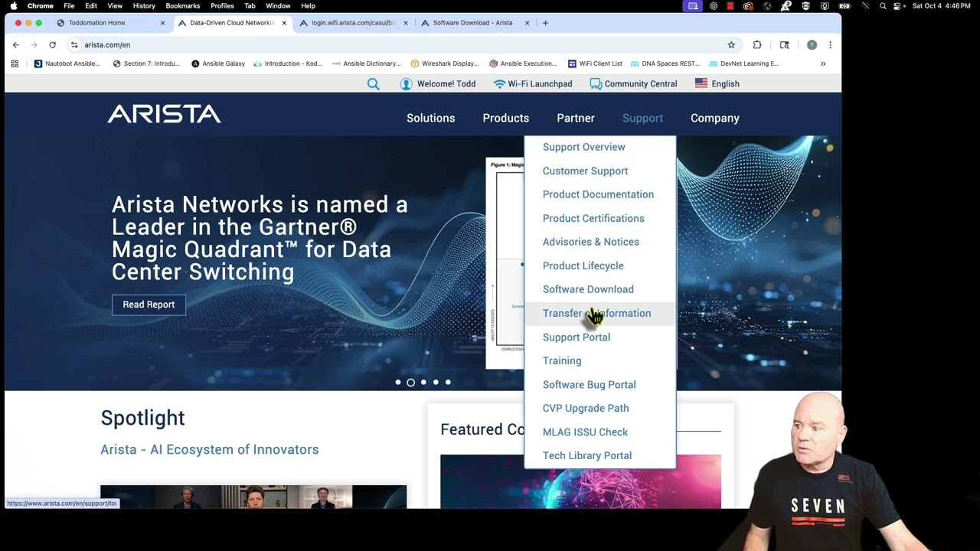Image resolution: width=980 pixels, height=551 pixels.
Task: Click the Arista logo
Action: [164, 115]
